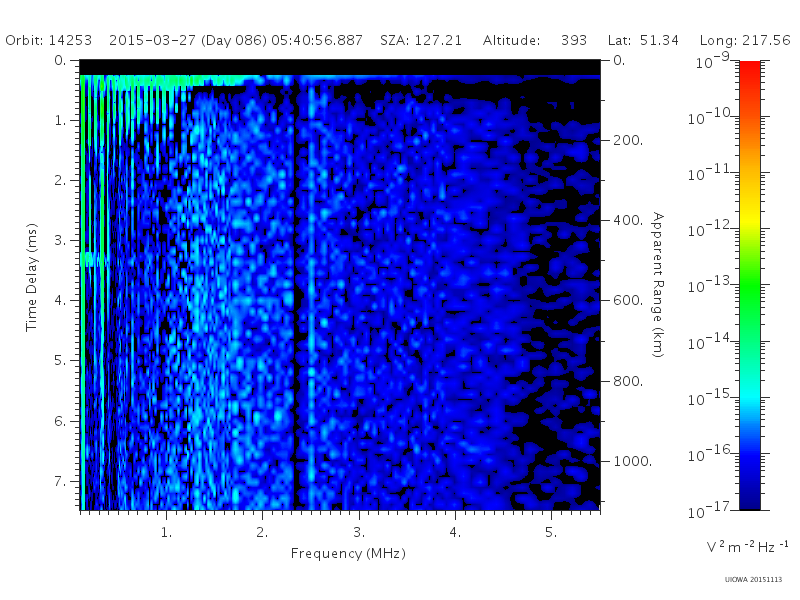Click the 7. tick label on the time delay axis
800x600 pixels.
pos(60,481)
